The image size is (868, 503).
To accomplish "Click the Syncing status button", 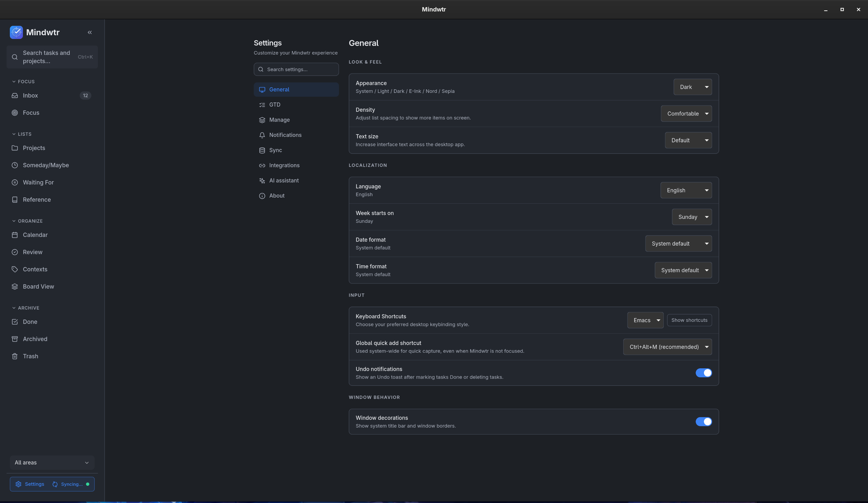I will click(71, 484).
